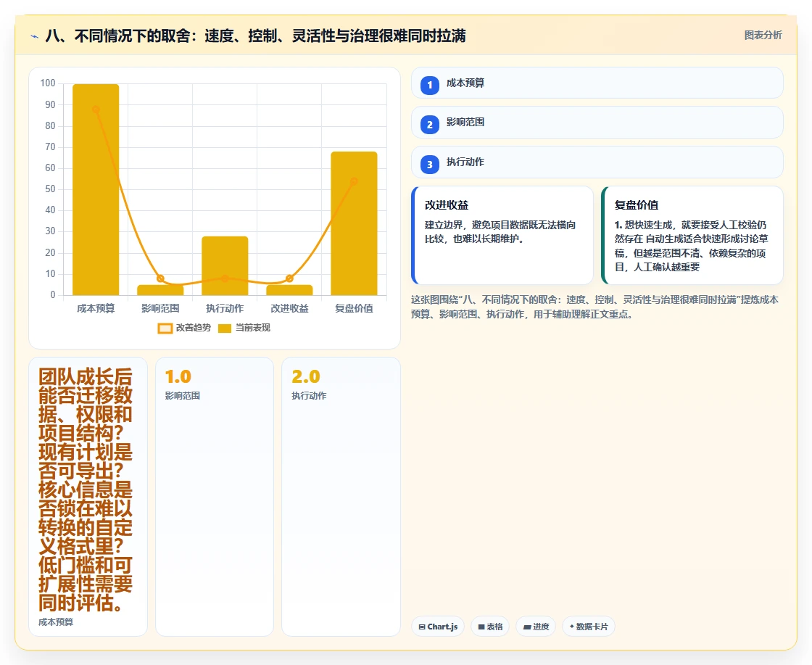Click the 改进收益 x-axis label
812x665 pixels.
coord(289,309)
